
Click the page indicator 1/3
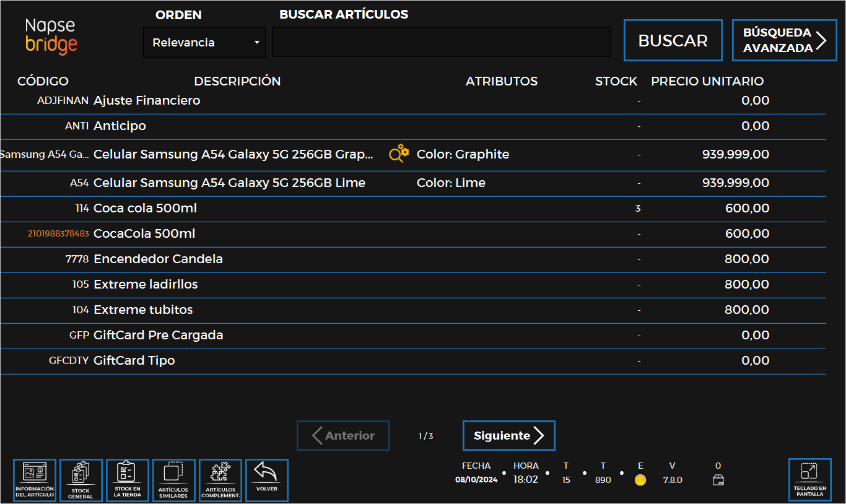pyautogui.click(x=425, y=436)
